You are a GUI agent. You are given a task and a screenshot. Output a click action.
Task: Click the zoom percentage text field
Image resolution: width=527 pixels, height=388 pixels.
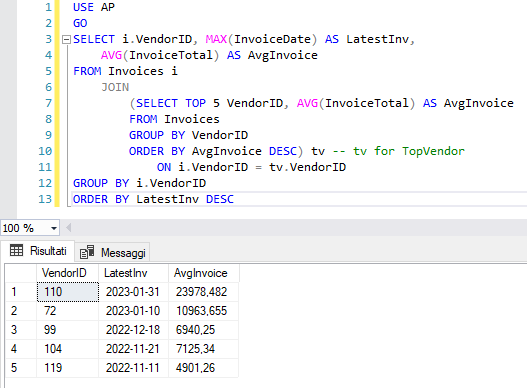coord(25,228)
